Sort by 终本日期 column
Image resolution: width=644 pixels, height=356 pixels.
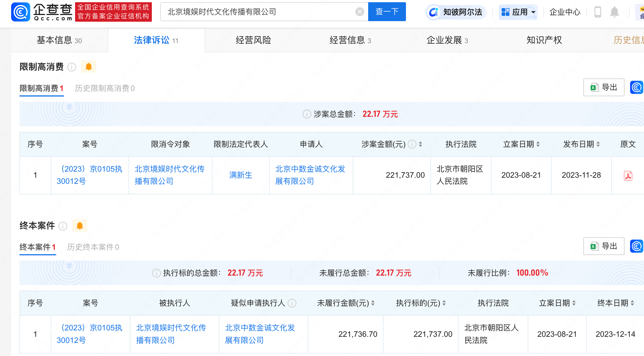[x=632, y=303]
